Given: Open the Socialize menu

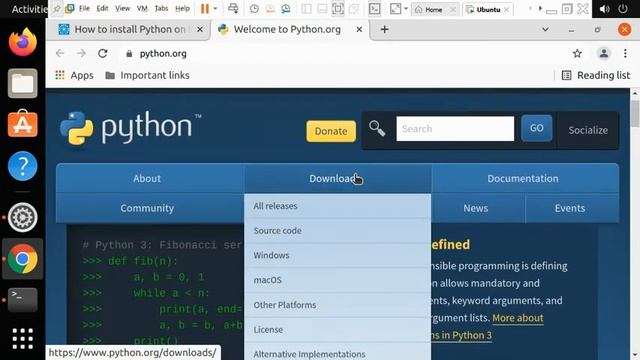Looking at the screenshot, I should point(588,130).
